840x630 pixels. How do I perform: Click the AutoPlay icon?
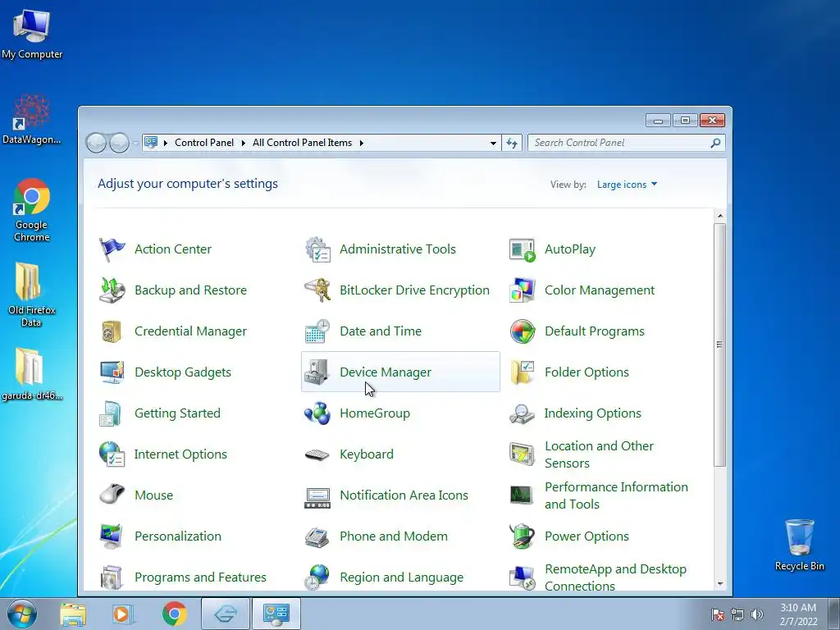[x=523, y=249]
